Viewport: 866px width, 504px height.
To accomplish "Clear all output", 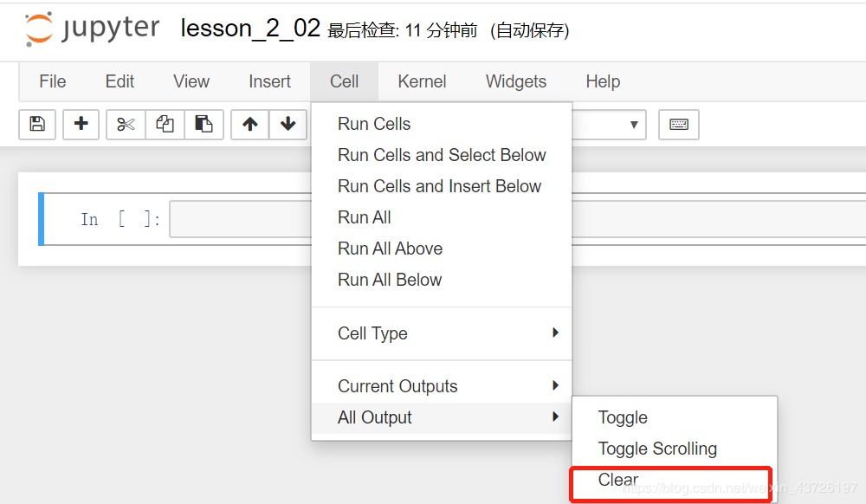I will coord(618,480).
